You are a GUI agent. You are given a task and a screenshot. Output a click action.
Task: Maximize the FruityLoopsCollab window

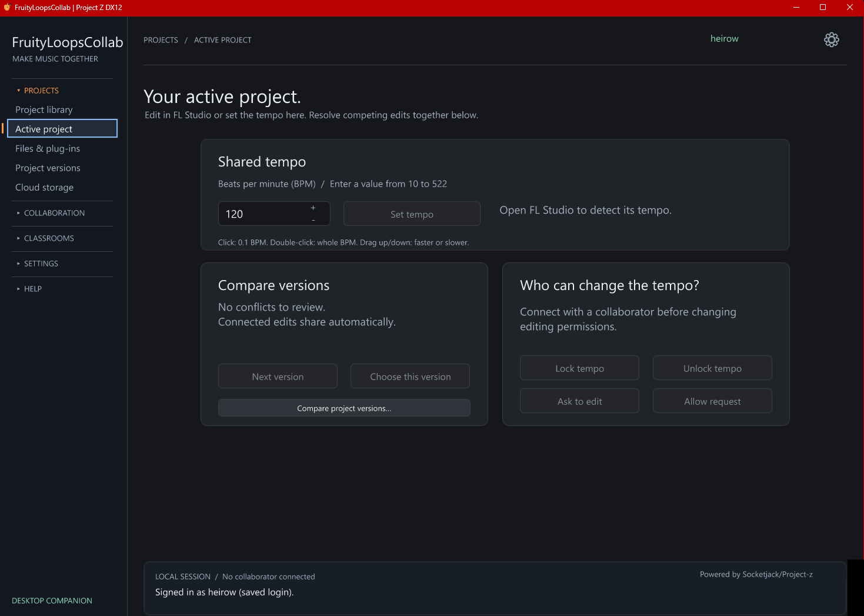click(823, 8)
